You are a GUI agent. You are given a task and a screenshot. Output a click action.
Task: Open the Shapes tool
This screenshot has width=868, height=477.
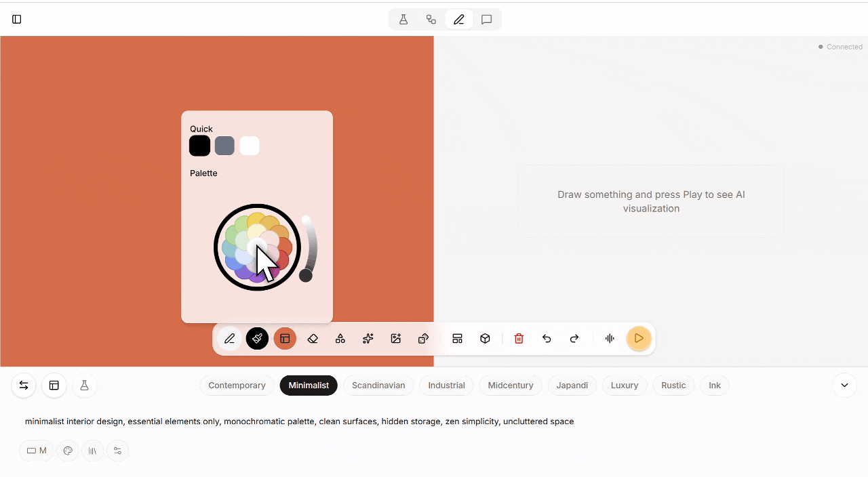340,338
